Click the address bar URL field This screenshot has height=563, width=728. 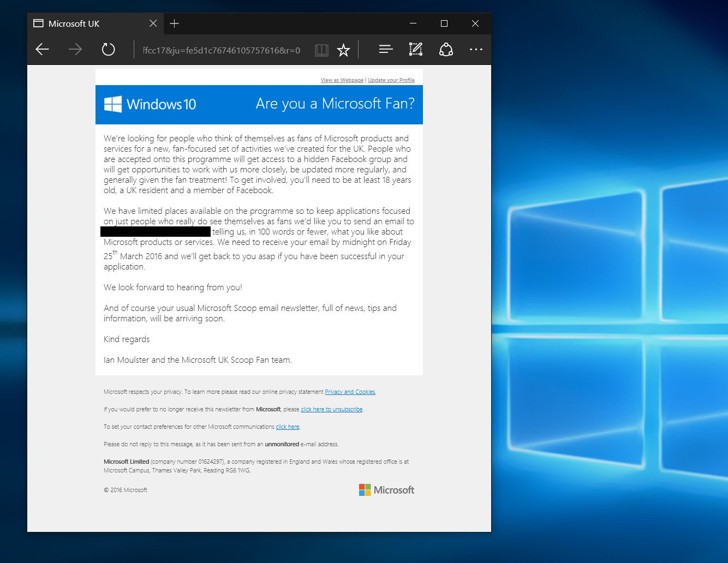[222, 50]
